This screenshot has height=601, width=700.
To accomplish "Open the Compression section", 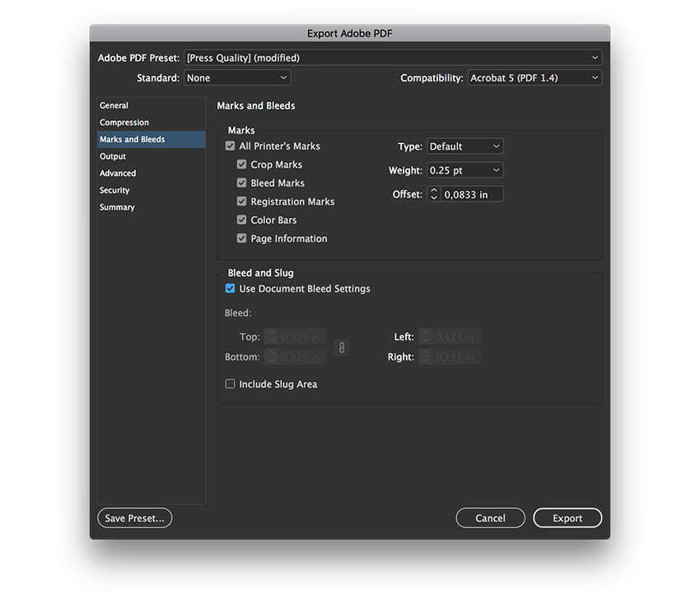I will pyautogui.click(x=124, y=123).
